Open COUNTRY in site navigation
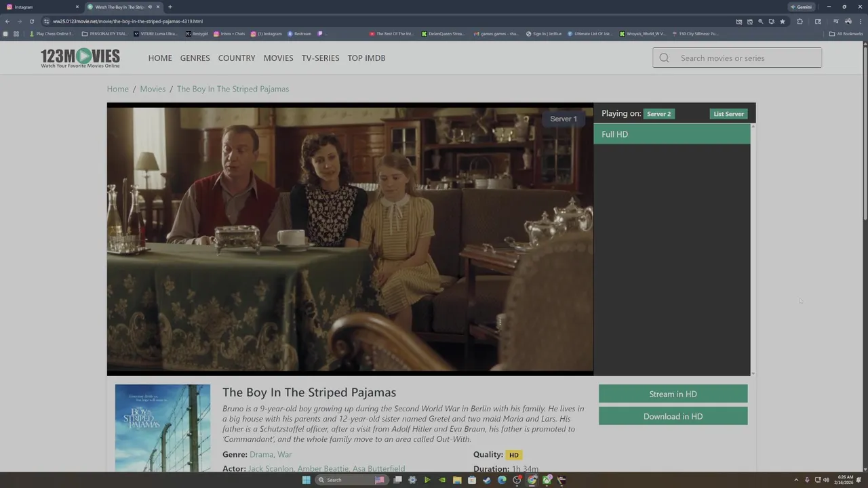This screenshot has height=488, width=868. click(237, 58)
